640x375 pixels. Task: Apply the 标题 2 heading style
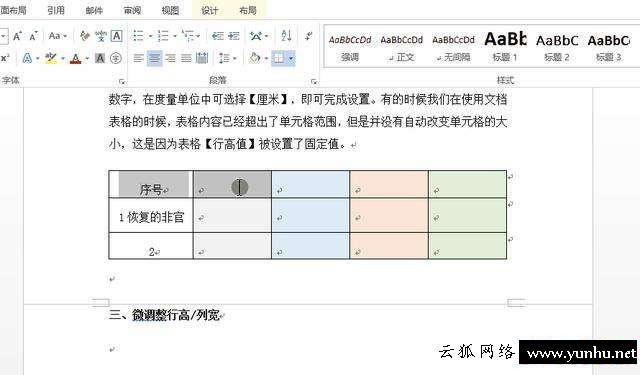tap(557, 47)
